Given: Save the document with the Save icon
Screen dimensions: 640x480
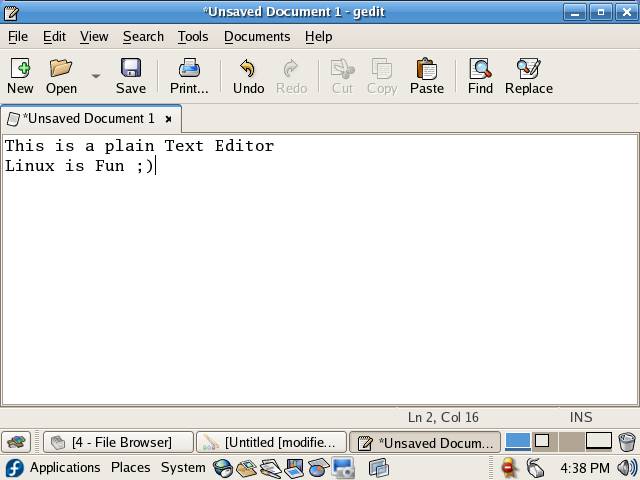Looking at the screenshot, I should coord(130,69).
